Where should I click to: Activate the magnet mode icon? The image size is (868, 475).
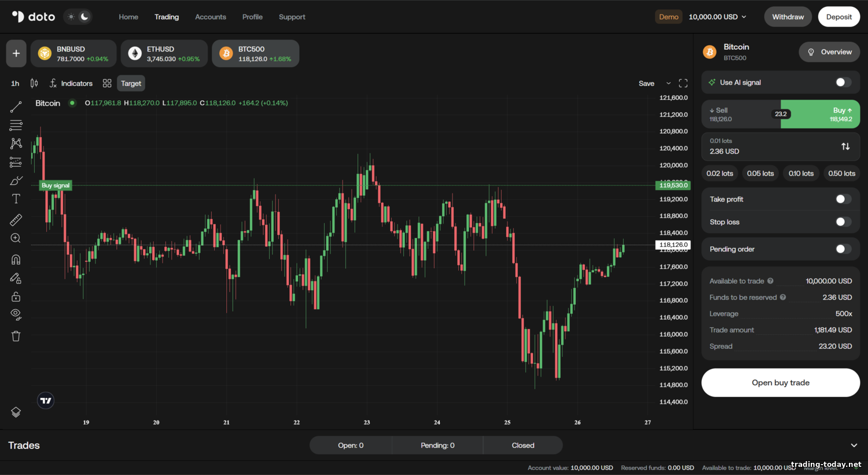[16, 260]
